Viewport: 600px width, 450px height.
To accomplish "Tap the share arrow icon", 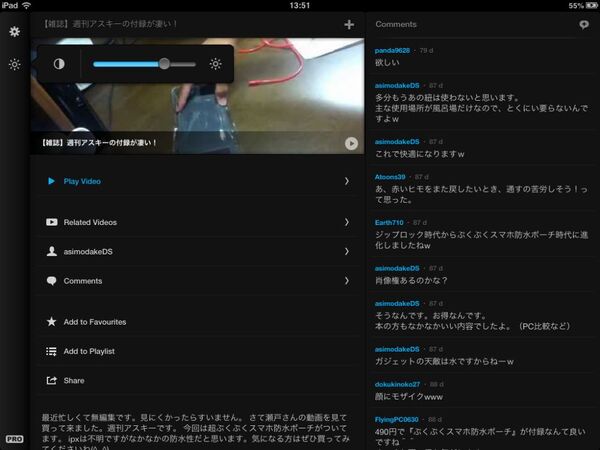I will click(x=52, y=380).
